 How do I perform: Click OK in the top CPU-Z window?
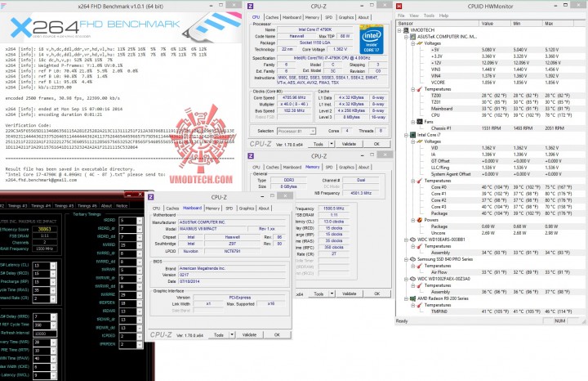[376, 144]
